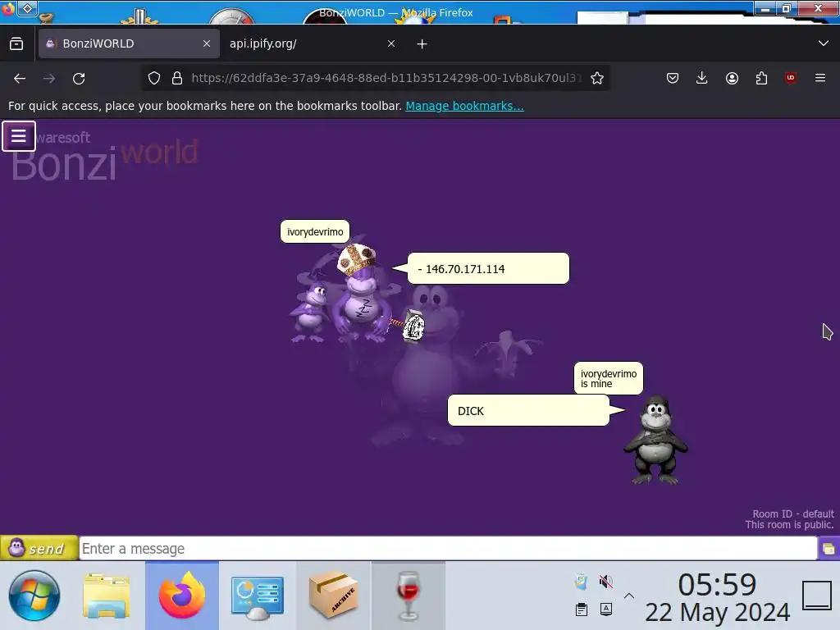Image resolution: width=840 pixels, height=630 pixels.
Task: Click the small purple Bonzi character
Action: tap(310, 313)
